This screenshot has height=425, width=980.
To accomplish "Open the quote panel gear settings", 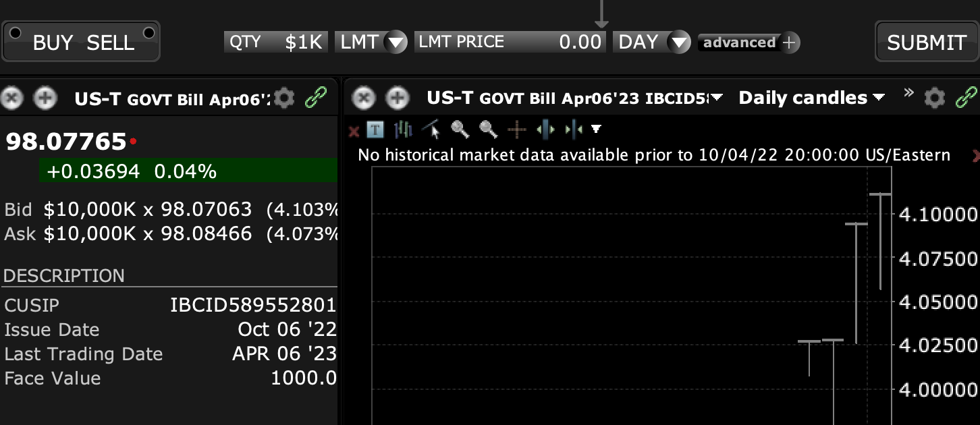I will coord(285,98).
